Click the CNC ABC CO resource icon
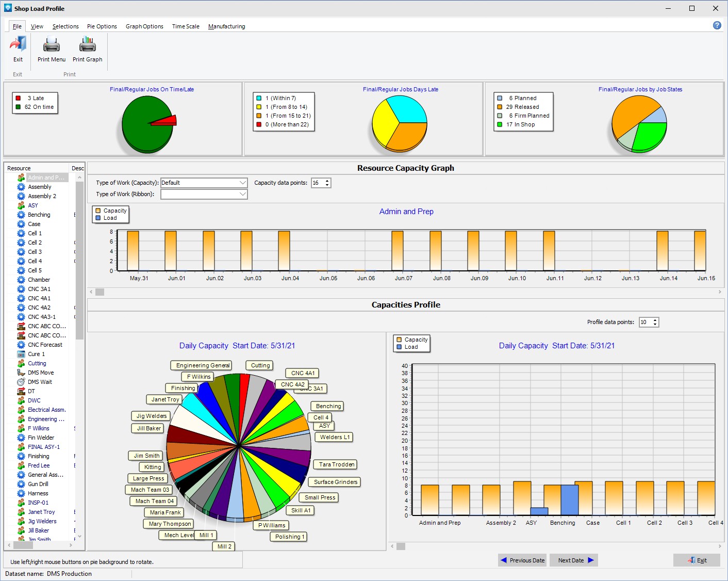This screenshot has height=581, width=728. [x=21, y=326]
